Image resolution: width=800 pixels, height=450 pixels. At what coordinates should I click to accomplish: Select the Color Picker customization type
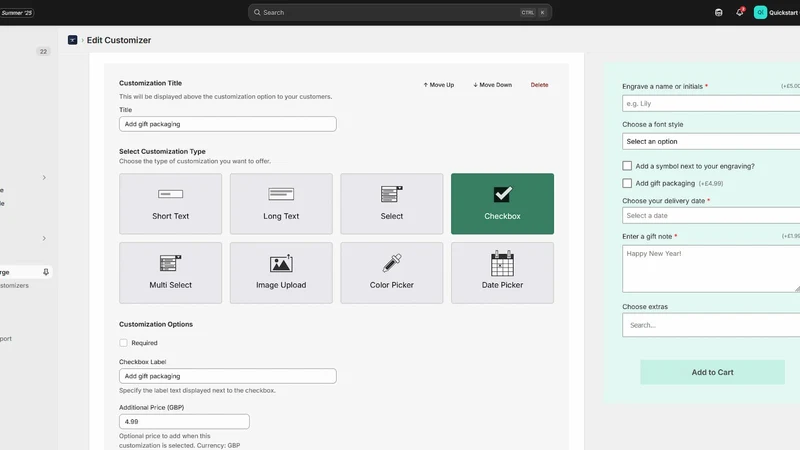(x=392, y=273)
